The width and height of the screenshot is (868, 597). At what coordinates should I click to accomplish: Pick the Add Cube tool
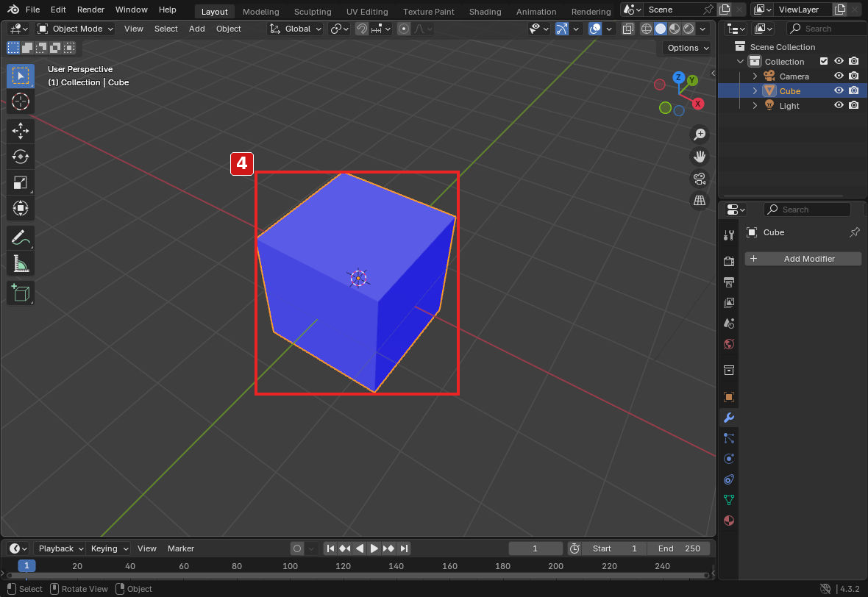pyautogui.click(x=21, y=293)
